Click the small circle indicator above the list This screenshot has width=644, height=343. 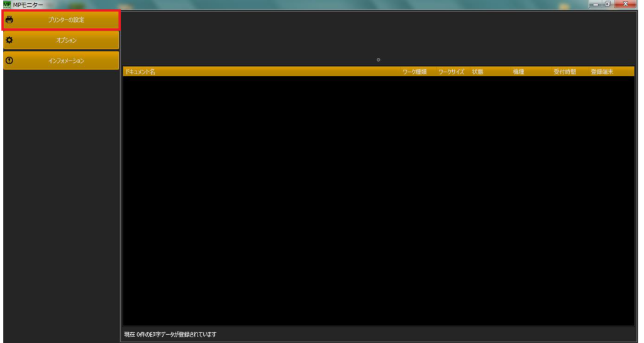click(378, 60)
